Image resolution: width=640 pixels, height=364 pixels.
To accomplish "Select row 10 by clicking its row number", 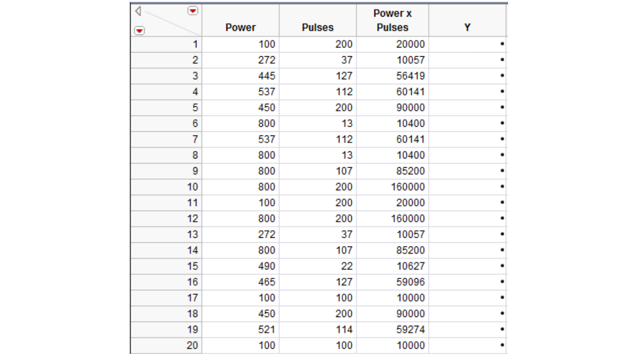I will [193, 186].
